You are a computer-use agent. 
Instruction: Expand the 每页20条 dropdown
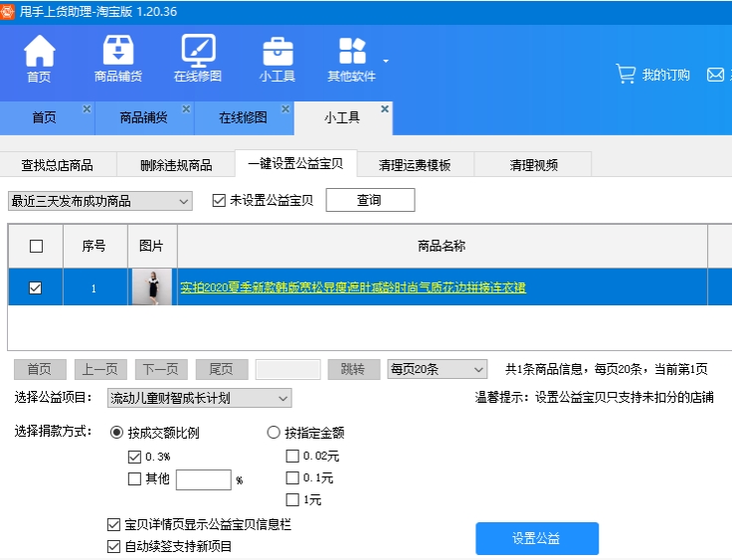tap(437, 369)
